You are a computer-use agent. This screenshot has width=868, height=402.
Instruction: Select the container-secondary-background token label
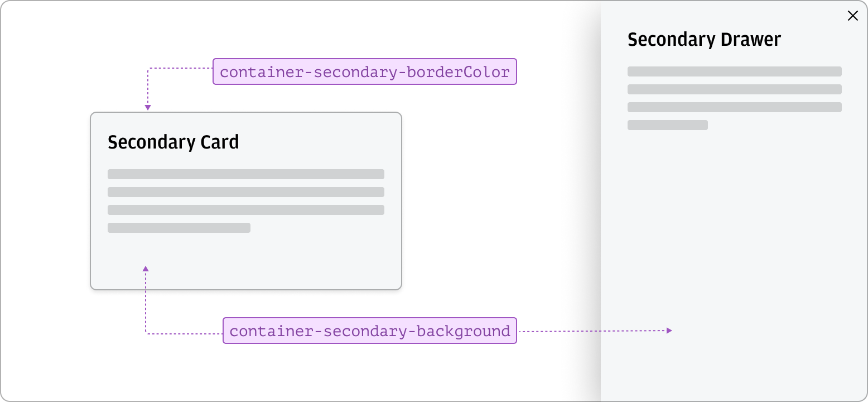pos(370,331)
